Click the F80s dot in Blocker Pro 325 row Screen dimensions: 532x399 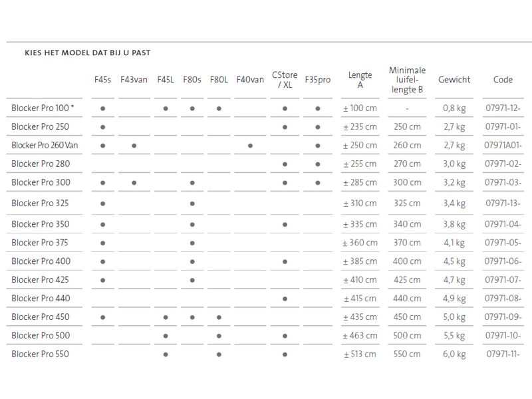point(192,203)
